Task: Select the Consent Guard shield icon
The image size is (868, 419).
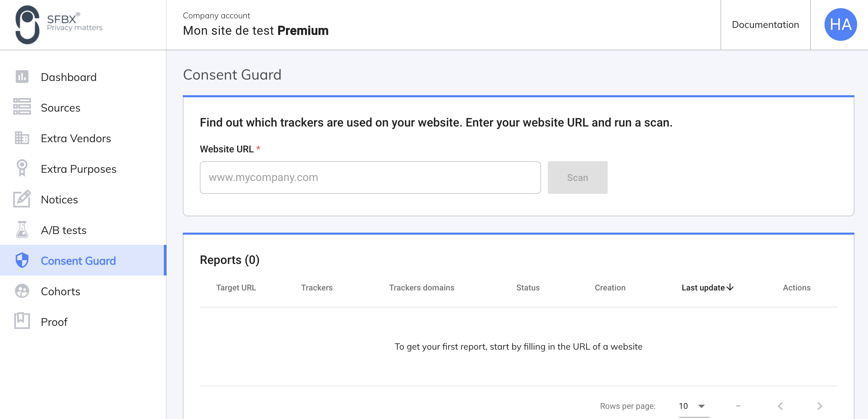Action: tap(22, 261)
